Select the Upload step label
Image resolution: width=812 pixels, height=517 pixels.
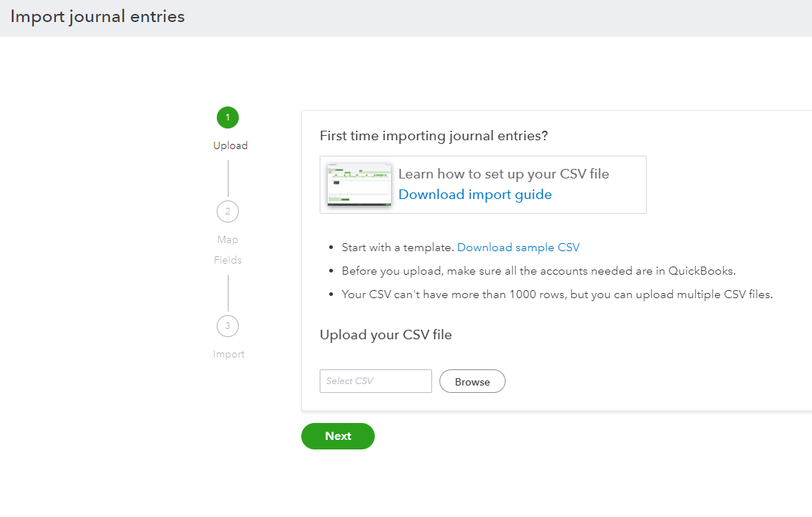[x=230, y=145]
